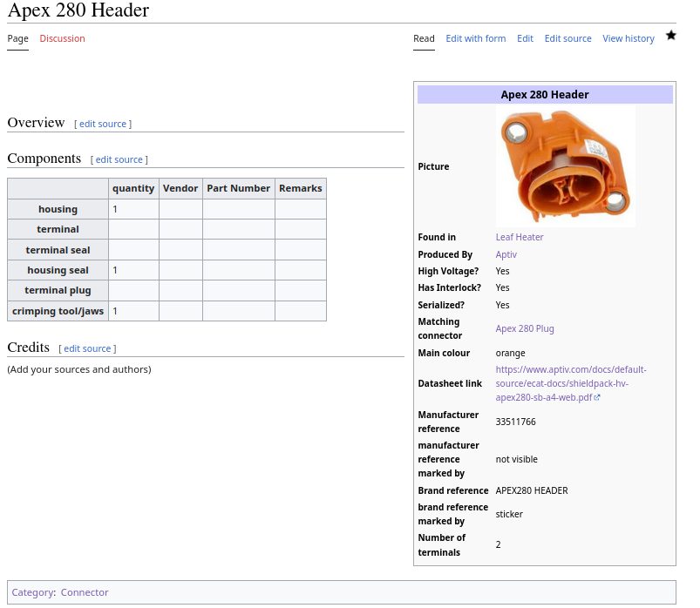Select the Page tab
Screen dimensions: 700x608
pyautogui.click(x=17, y=38)
